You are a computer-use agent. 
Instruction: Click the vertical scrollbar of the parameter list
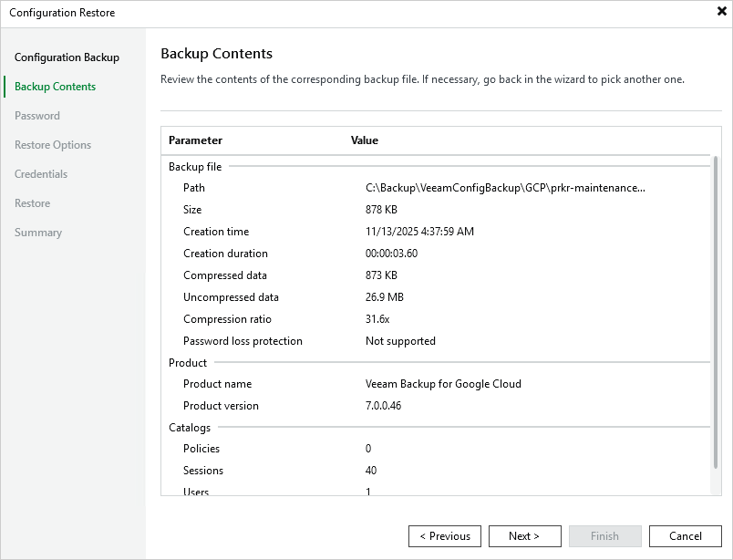(716, 313)
